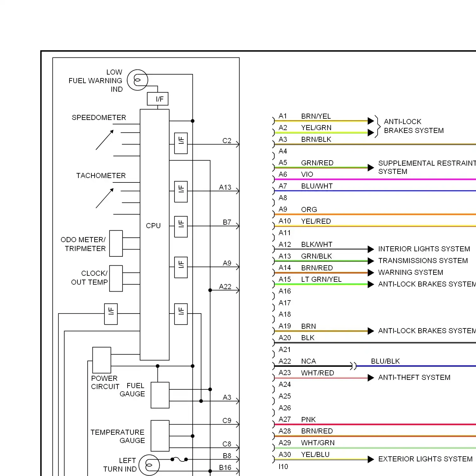Click the BLU/BLK wire color label
The height and width of the screenshot is (476, 476).
click(x=386, y=361)
